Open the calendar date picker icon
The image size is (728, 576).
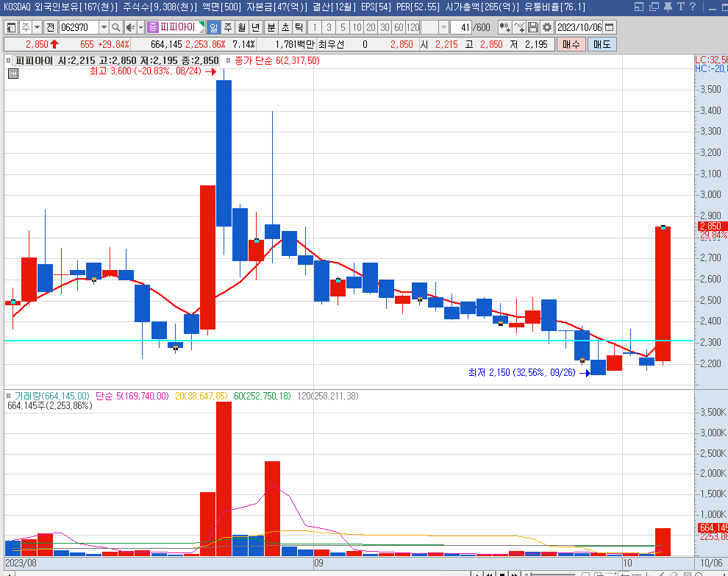(x=610, y=27)
